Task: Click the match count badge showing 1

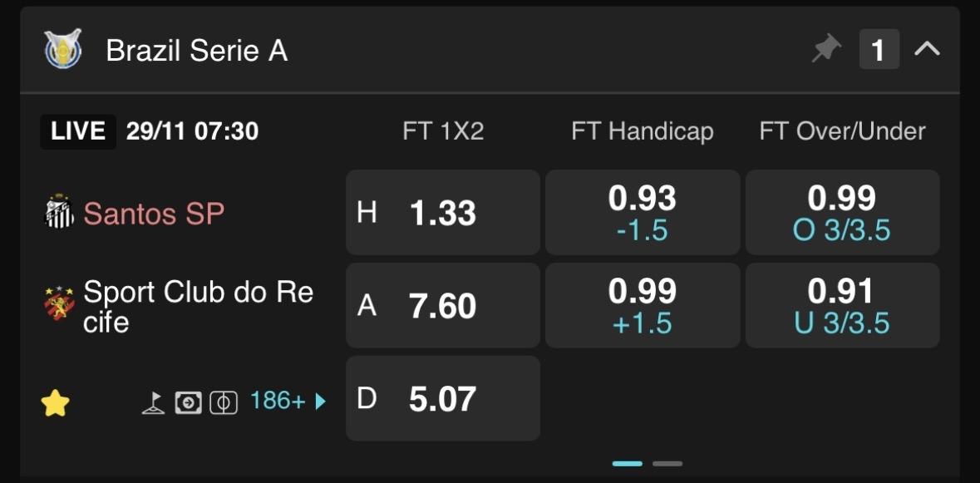Action: [879, 50]
